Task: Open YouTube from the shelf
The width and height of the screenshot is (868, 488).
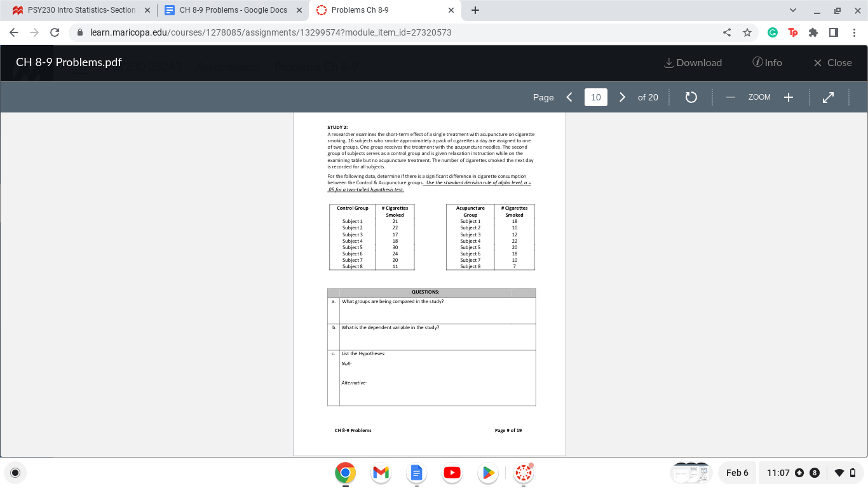Action: 452,473
